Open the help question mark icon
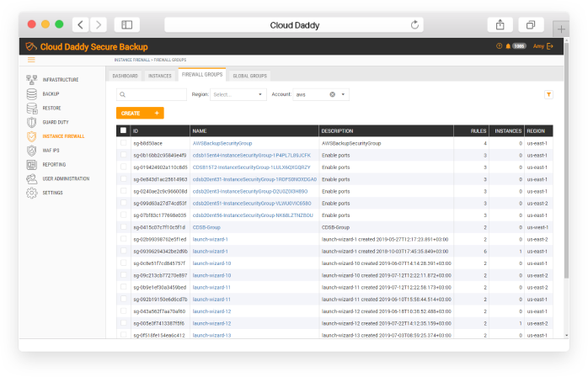The width and height of the screenshot is (588, 377). 499,46
